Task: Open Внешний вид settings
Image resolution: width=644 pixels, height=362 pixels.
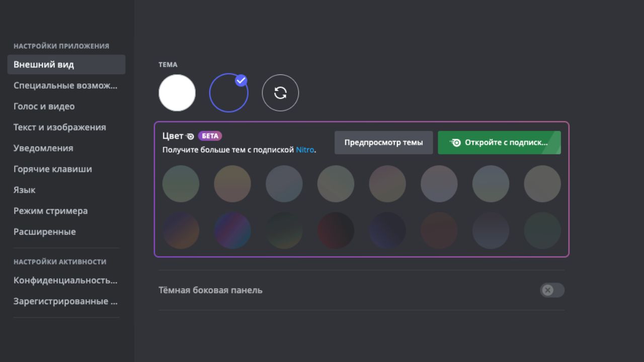Action: 66,64
